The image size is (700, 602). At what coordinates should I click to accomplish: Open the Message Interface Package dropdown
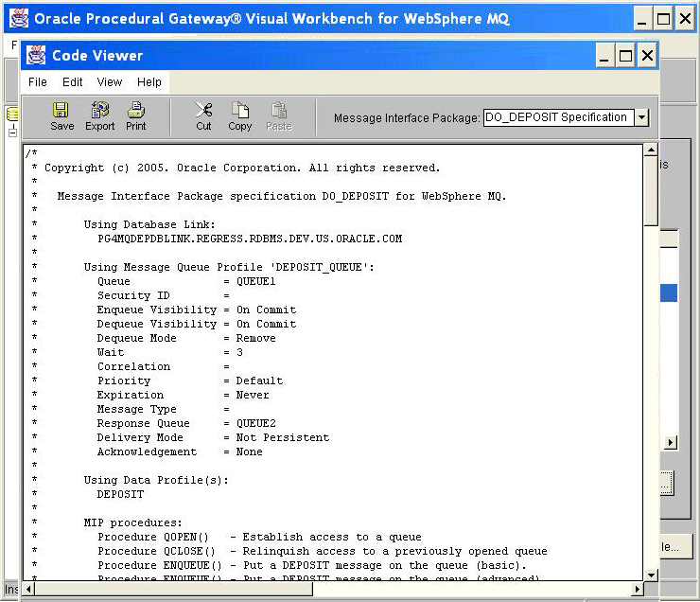641,117
